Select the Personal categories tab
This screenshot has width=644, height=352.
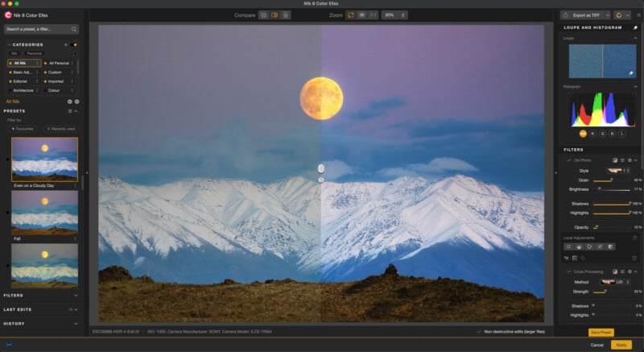click(35, 53)
